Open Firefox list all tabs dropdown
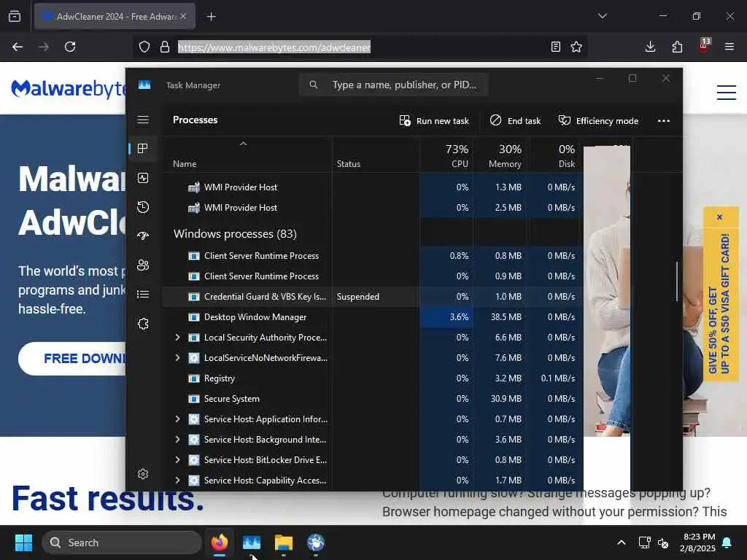747x560 pixels. [x=603, y=16]
